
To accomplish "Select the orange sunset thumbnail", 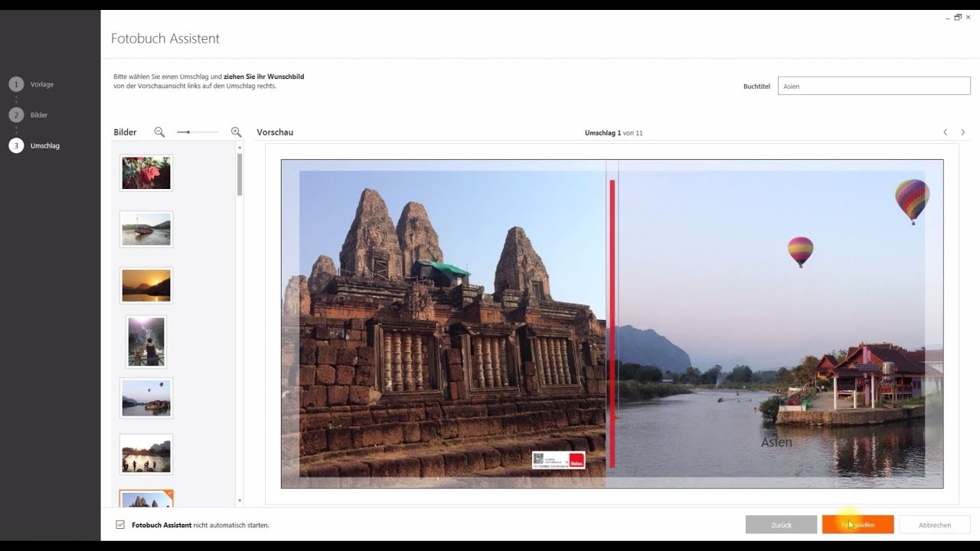I will (146, 285).
